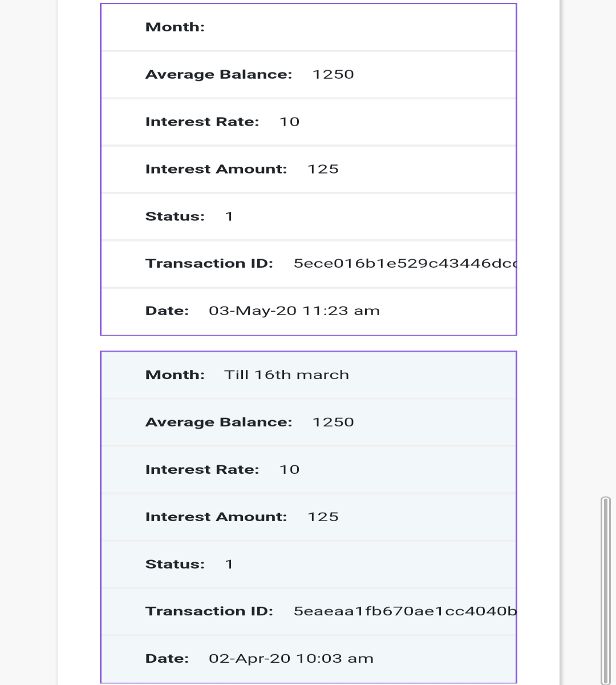Click the date 03-May-20 11:23 am

pyautogui.click(x=294, y=311)
